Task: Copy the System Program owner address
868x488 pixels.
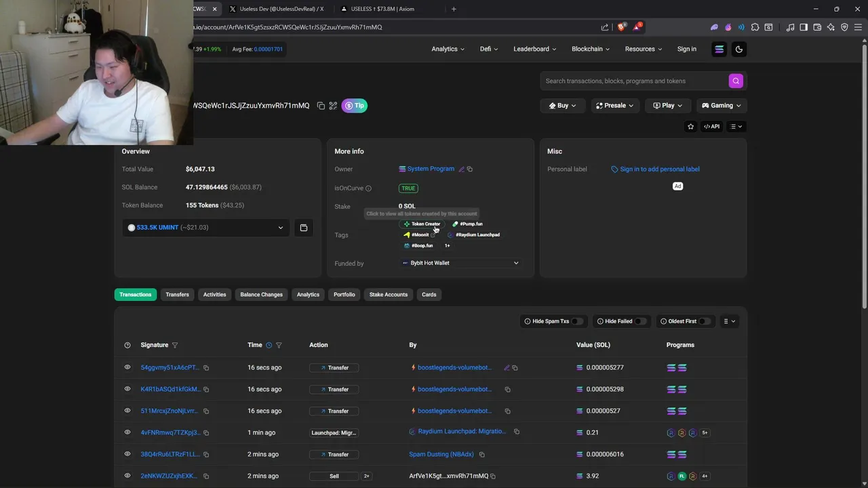Action: 470,169
